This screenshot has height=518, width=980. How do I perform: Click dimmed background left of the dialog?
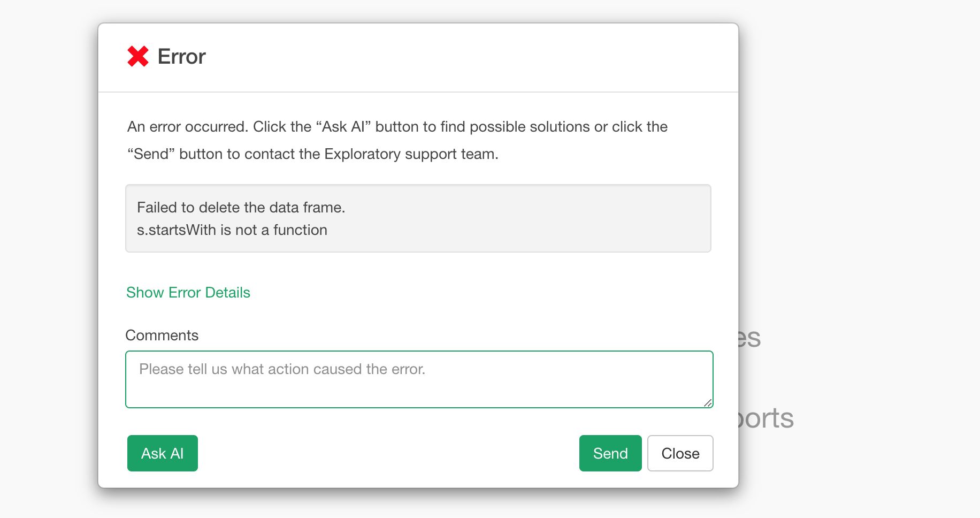[x=48, y=257]
